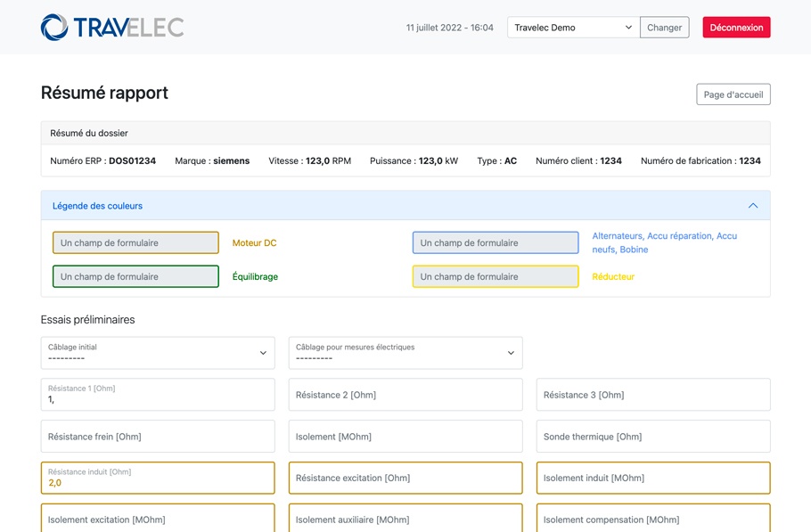Click the Marque siemens text
Image resolution: width=811 pixels, height=532 pixels.
point(212,160)
